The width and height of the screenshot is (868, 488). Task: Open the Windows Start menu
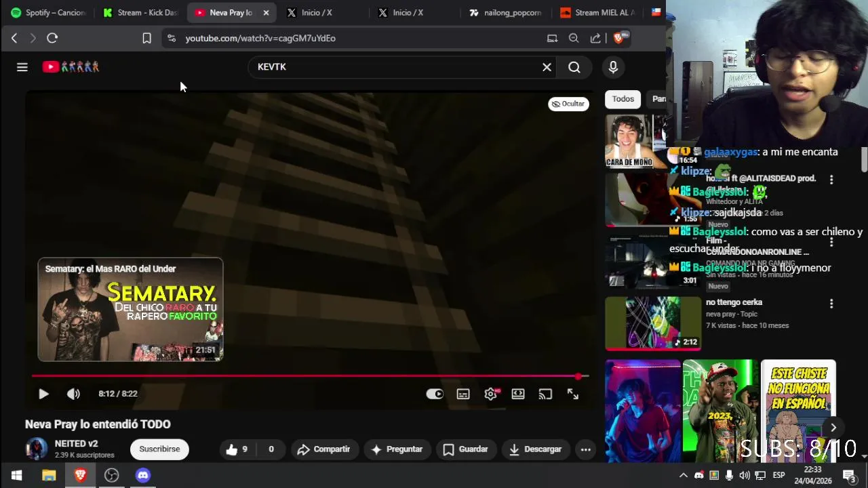[16, 475]
